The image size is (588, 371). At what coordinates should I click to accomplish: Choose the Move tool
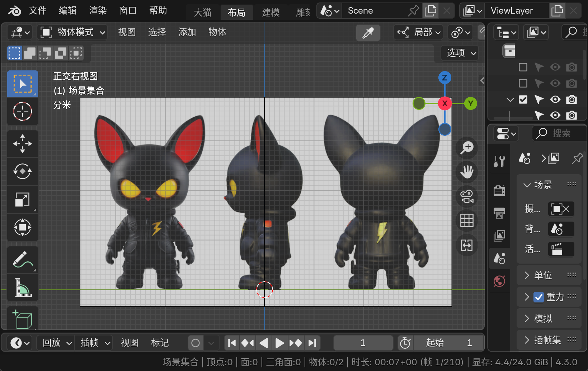(23, 144)
